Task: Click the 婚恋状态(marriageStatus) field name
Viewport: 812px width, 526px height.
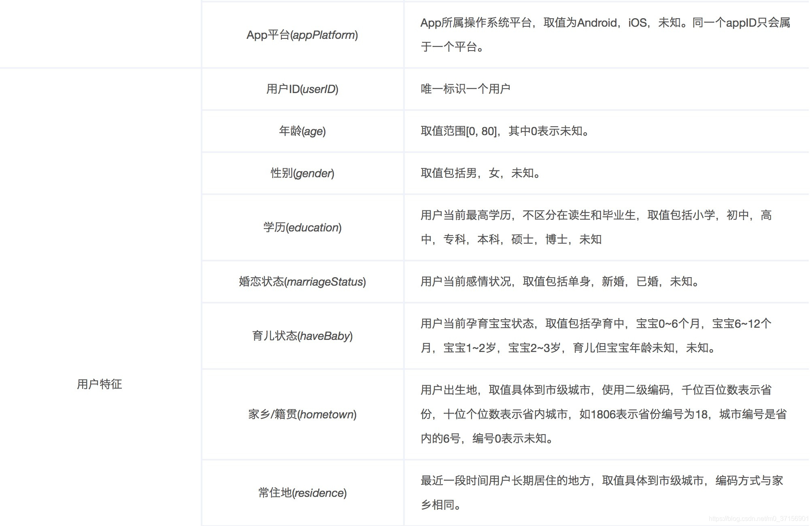Action: 302,282
